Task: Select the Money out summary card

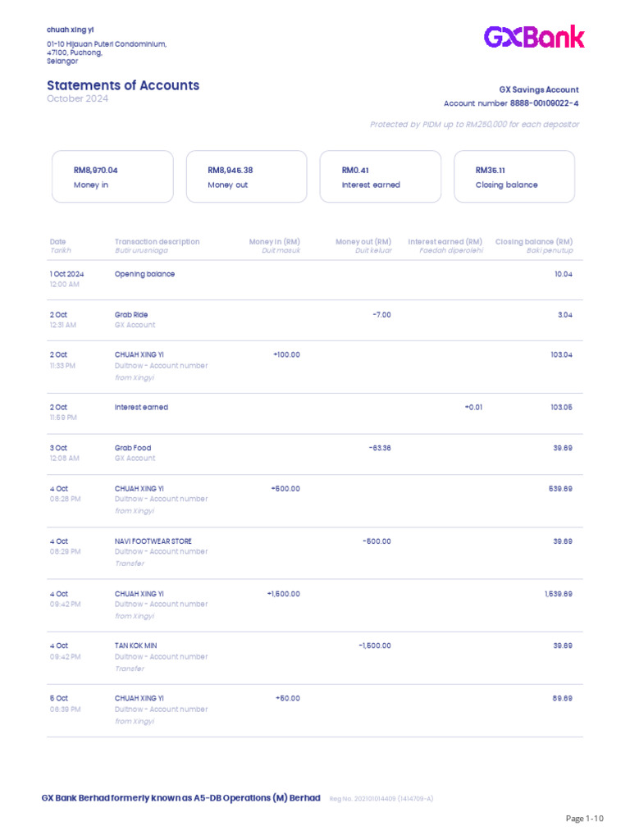Action: tap(246, 176)
